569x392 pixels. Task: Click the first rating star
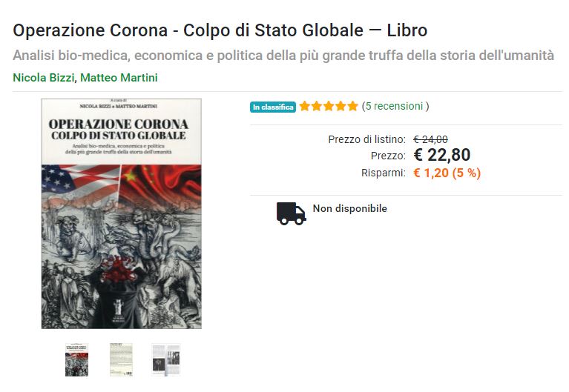click(x=305, y=106)
